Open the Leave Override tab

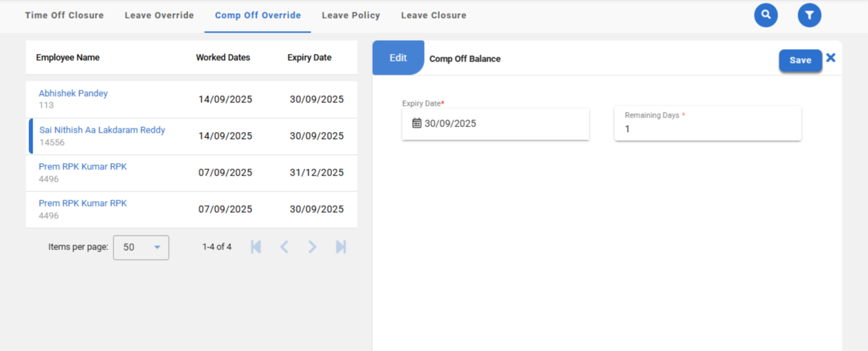tap(159, 15)
